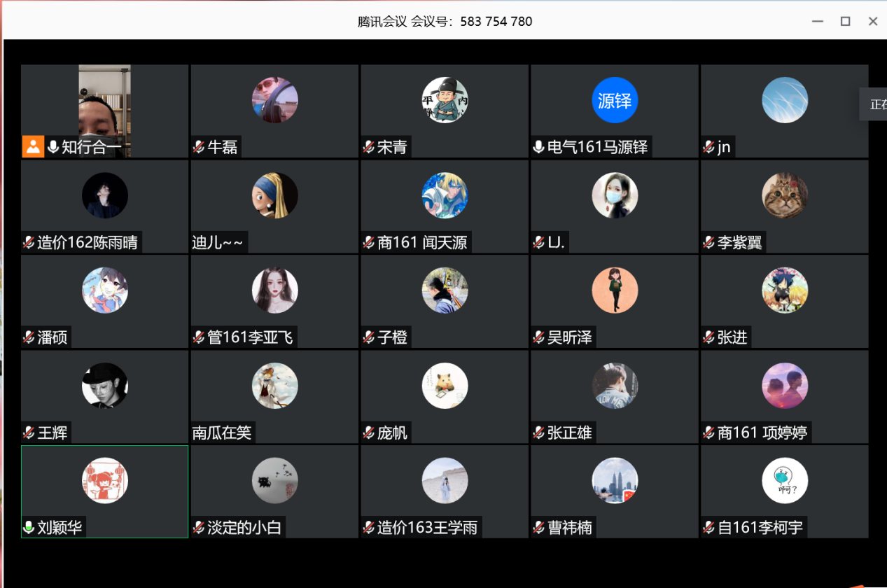This screenshot has width=887, height=588.
Task: Select the blue 源铎 avatar circle
Action: pos(615,100)
